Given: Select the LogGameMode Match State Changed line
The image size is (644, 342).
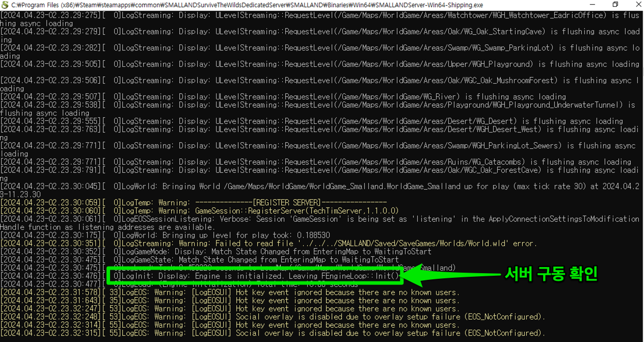Looking at the screenshot, I should 216,252.
